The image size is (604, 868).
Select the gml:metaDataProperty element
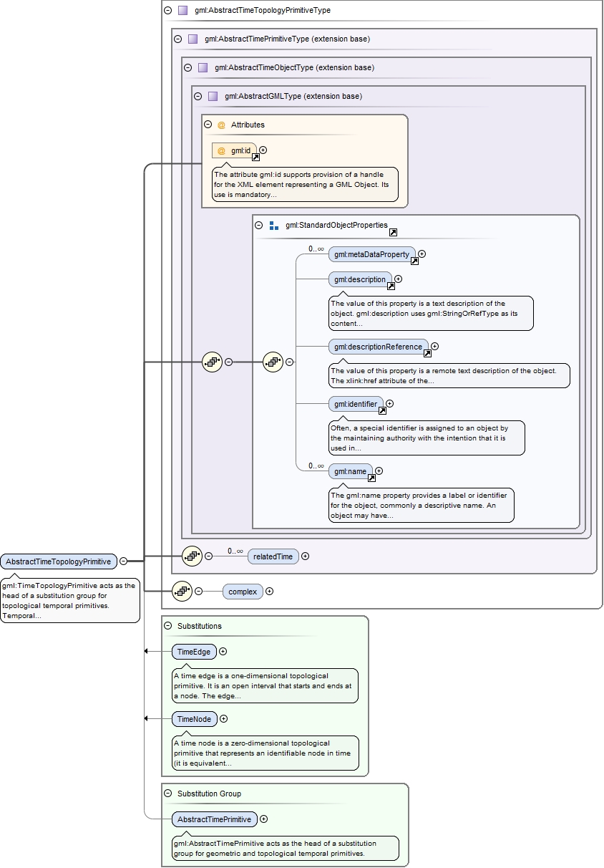pos(373,254)
